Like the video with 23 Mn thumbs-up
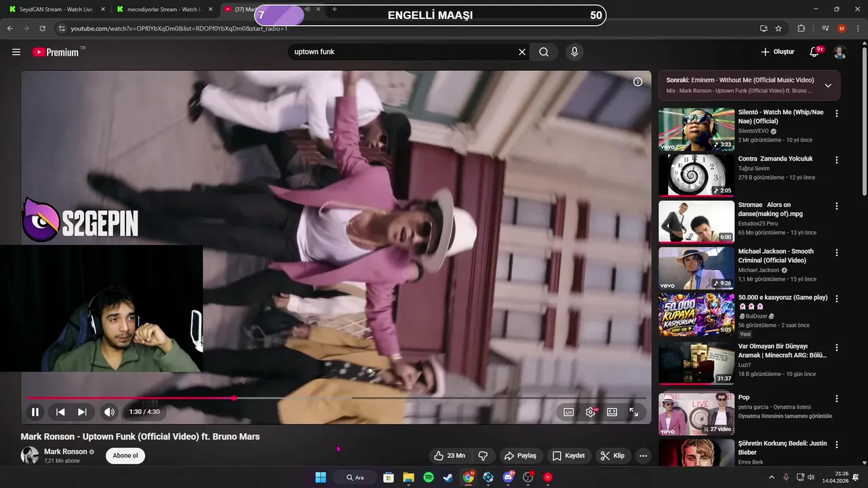868x488 pixels. [450, 455]
